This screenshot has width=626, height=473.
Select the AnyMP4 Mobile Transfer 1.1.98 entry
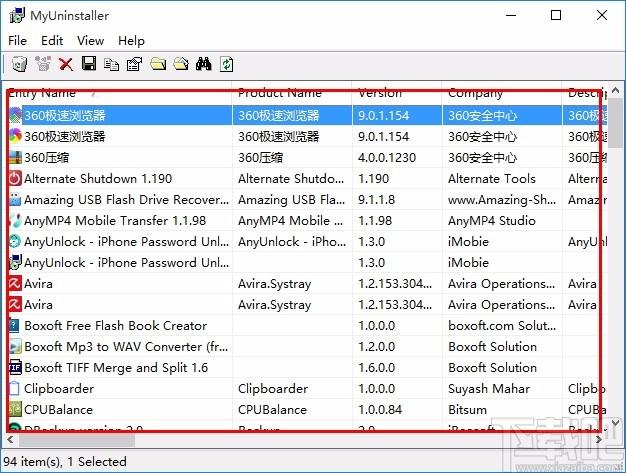[x=115, y=221]
